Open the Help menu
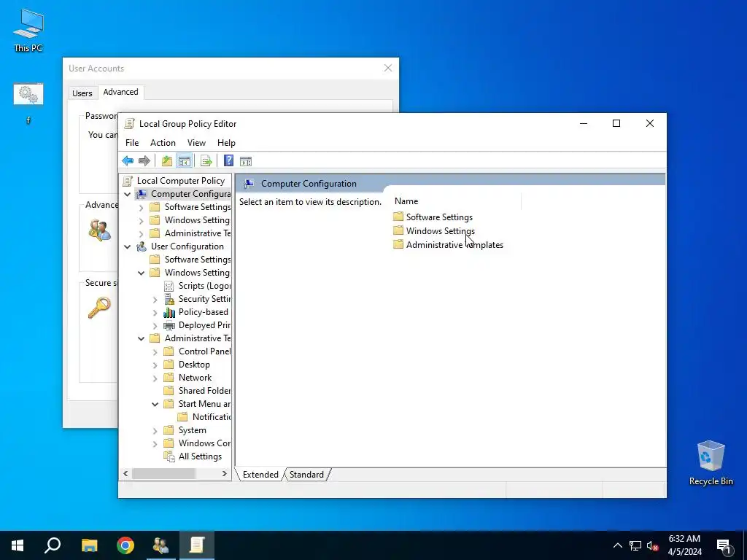 click(x=226, y=143)
